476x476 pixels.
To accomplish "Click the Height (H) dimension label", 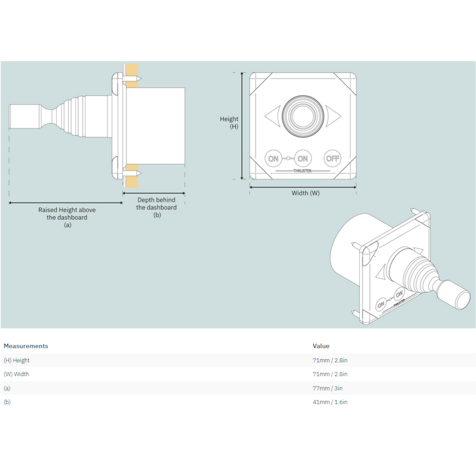I will pos(229,123).
